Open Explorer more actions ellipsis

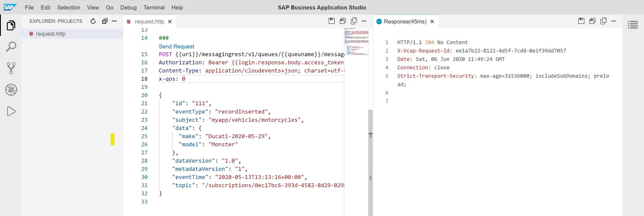click(x=114, y=21)
